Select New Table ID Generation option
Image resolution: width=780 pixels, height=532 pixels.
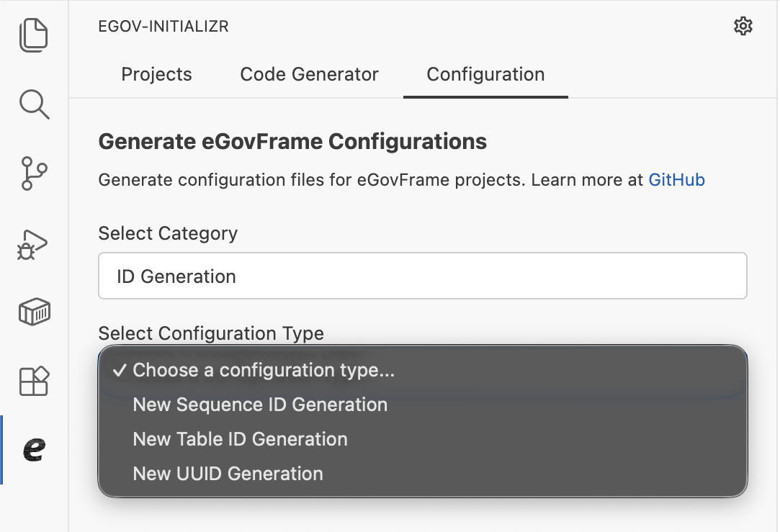tap(240, 439)
